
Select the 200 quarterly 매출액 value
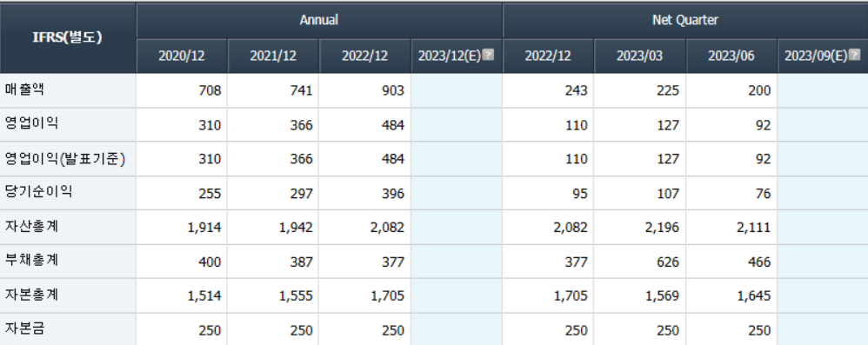759,90
